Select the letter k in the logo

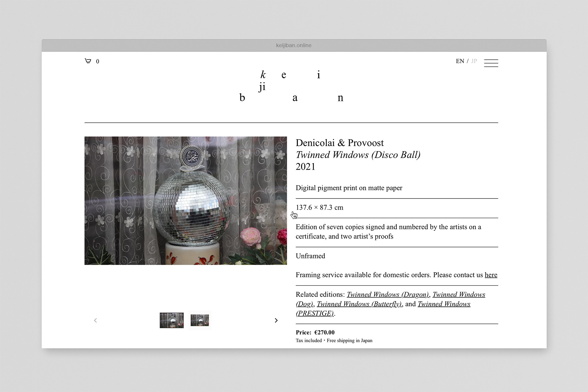[x=263, y=74]
